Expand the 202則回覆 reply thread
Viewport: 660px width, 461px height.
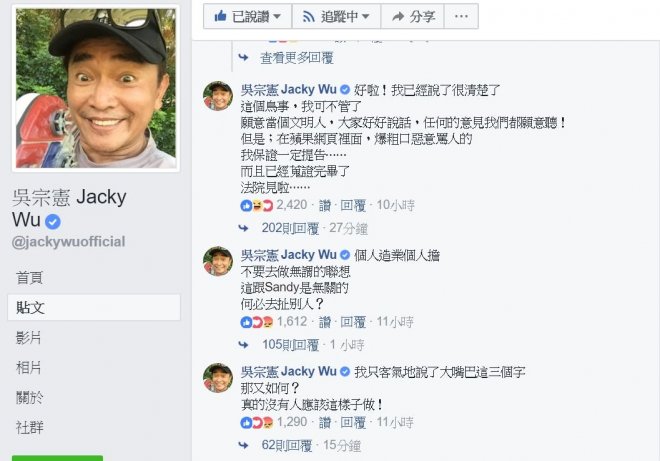tap(290, 228)
